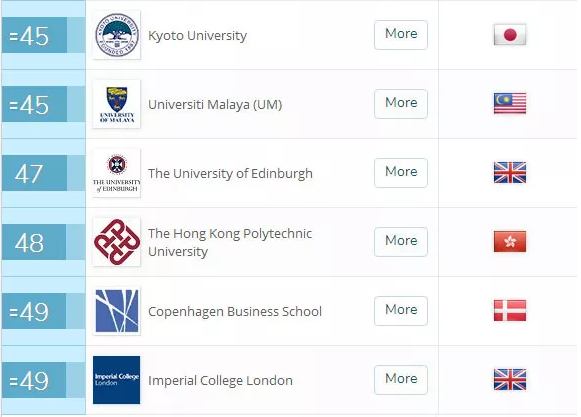Select the rank 47 badge
The image size is (581, 417).
click(x=34, y=173)
